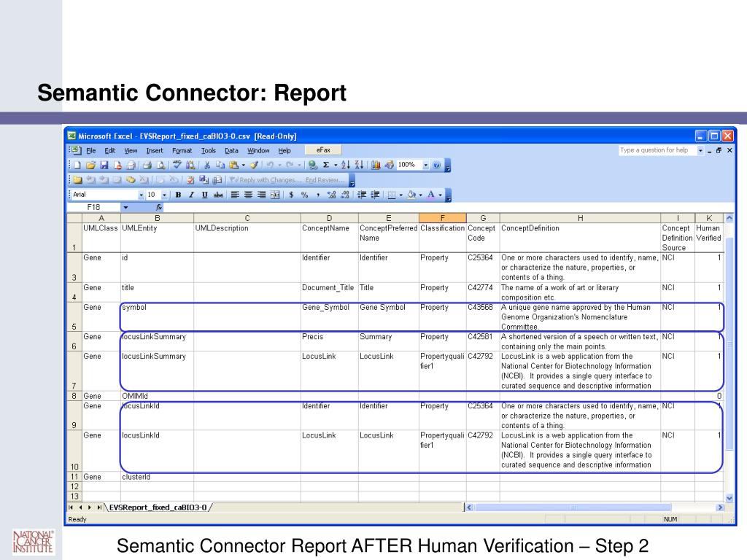Open the Borders dropdown arrow
Image resolution: width=747 pixels, height=560 pixels.
(x=401, y=195)
